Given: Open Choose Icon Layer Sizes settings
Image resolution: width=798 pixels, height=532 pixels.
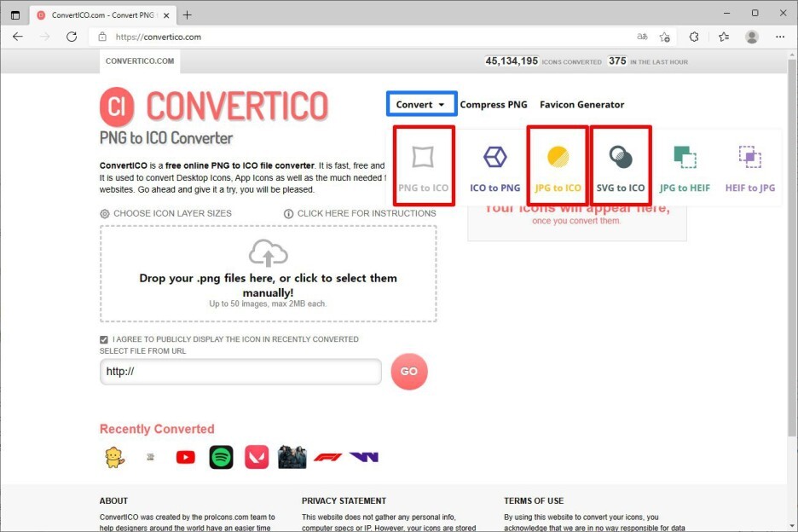Looking at the screenshot, I should click(x=165, y=213).
